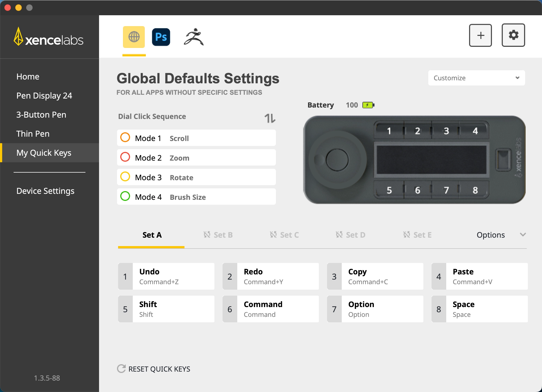Expand the Options chevron
This screenshot has width=542, height=392.
523,235
